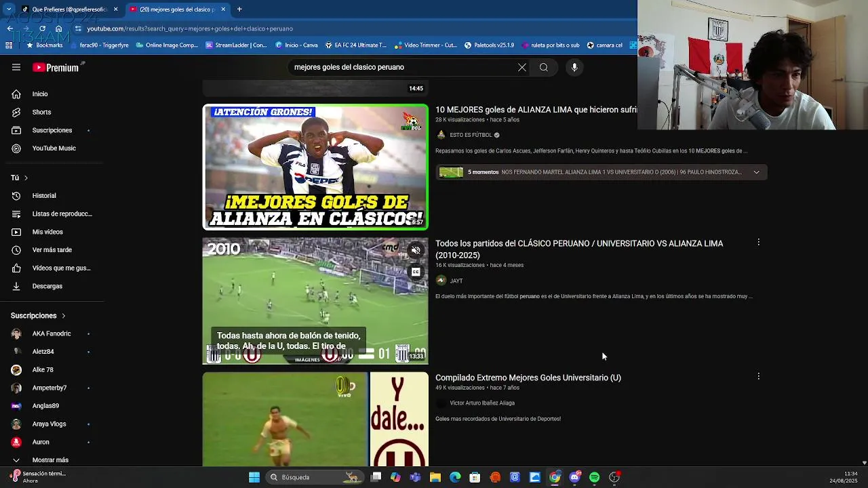This screenshot has height=488, width=868.
Task: Open the AKA Fanodric subscription
Action: pyautogui.click(x=52, y=333)
